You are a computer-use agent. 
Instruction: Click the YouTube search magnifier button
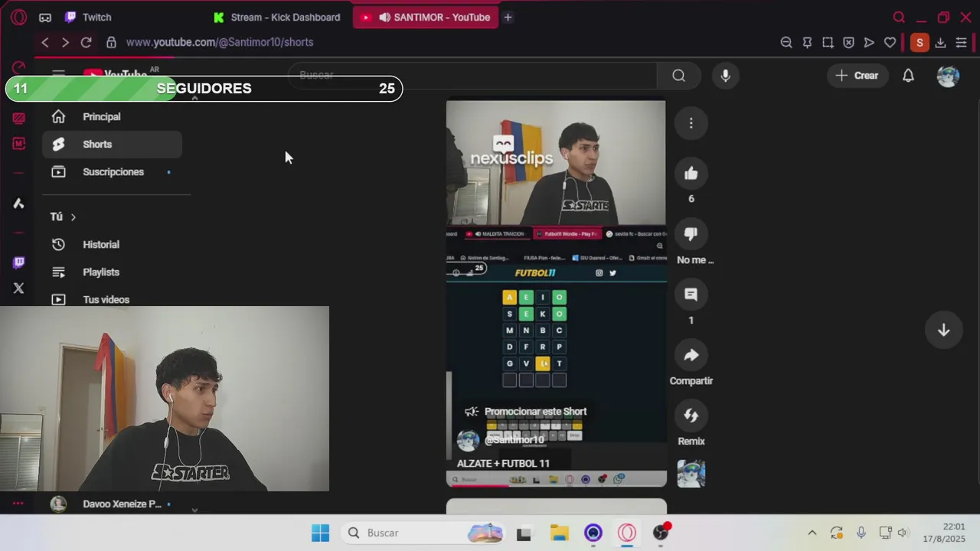678,75
